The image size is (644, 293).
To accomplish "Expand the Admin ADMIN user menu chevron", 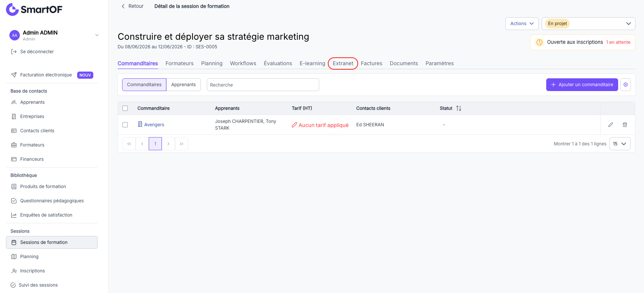I will pyautogui.click(x=97, y=35).
